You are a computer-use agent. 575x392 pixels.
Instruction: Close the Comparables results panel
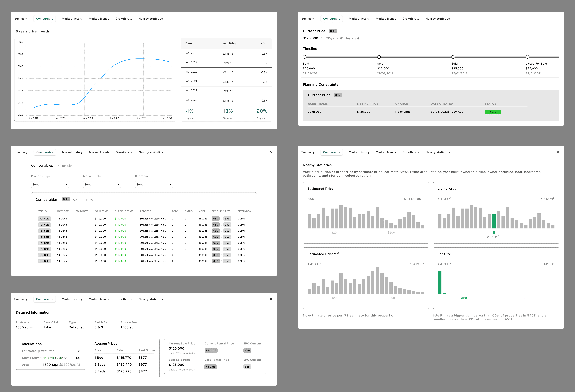(271, 152)
